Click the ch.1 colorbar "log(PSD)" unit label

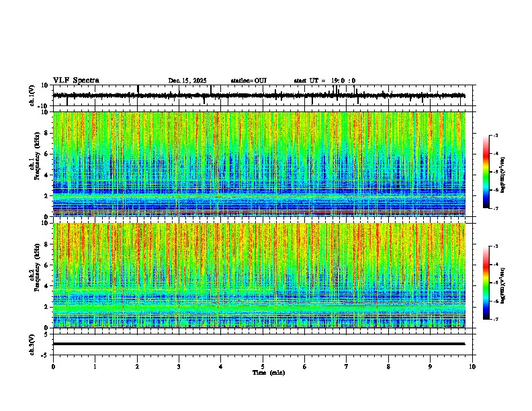tap(503, 175)
